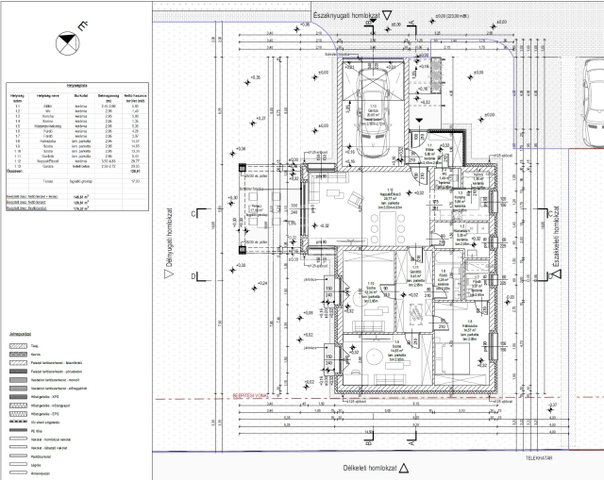Click section marker C on the left
Image resolution: width=604 pixels, height=480 pixels.
click(x=197, y=213)
